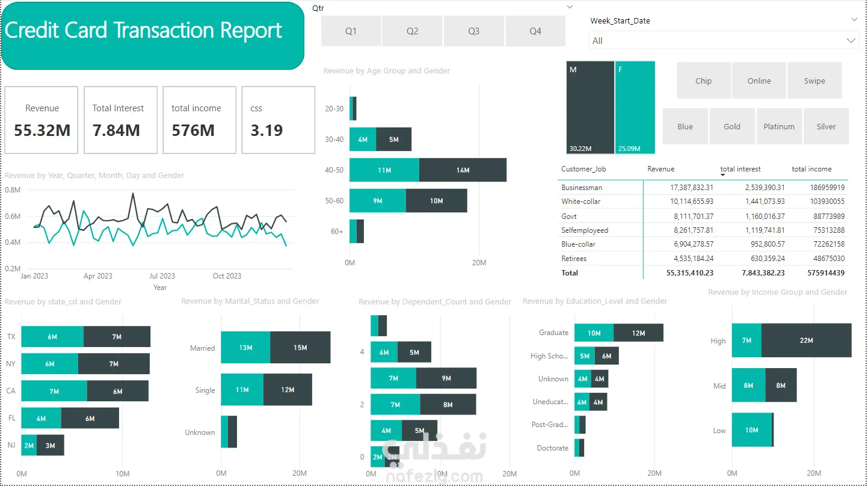Click the Credit Card Transaction Report title
The height and width of the screenshot is (486, 868).
[x=143, y=30]
